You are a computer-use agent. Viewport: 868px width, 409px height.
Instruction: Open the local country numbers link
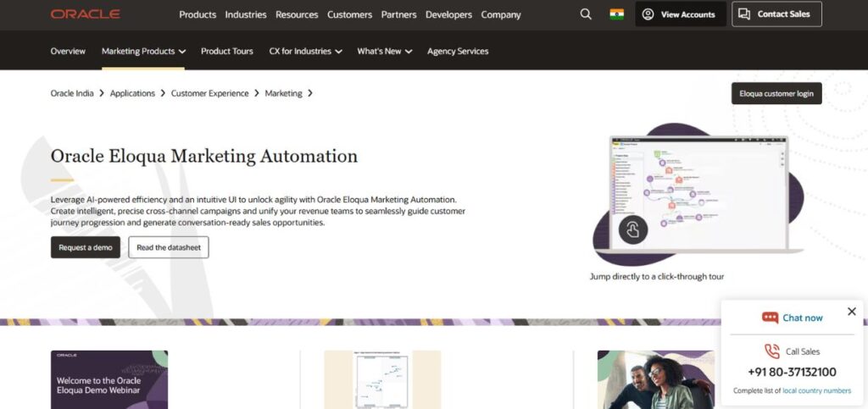pos(816,390)
